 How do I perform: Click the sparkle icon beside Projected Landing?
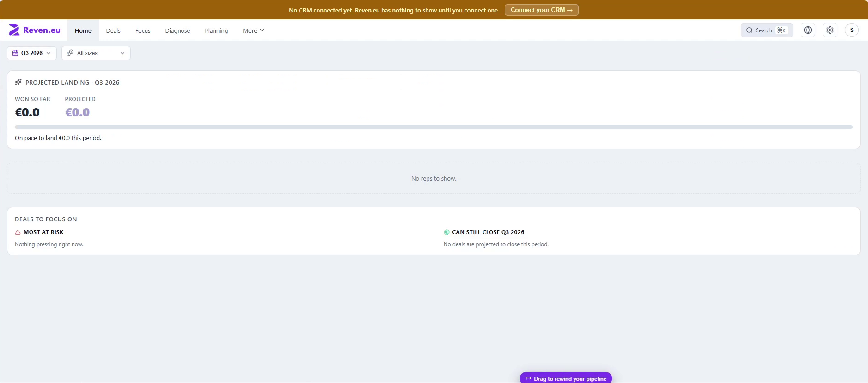pos(18,82)
